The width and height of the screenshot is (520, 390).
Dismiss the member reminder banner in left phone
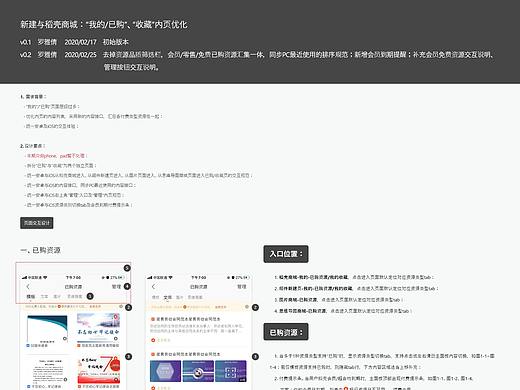(121, 306)
